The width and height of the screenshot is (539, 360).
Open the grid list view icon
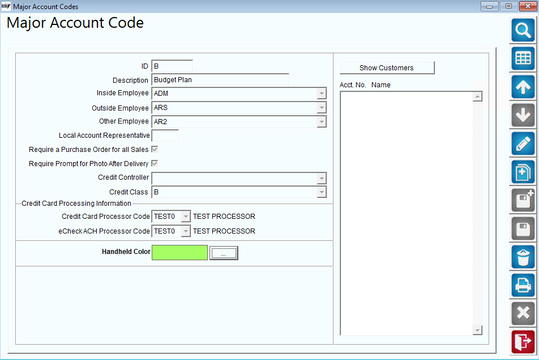click(x=523, y=58)
